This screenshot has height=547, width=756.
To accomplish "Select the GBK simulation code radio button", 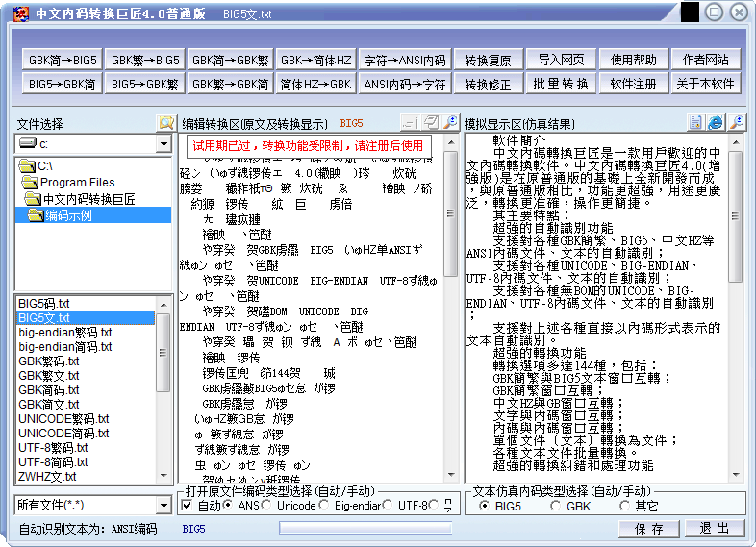I will (555, 506).
